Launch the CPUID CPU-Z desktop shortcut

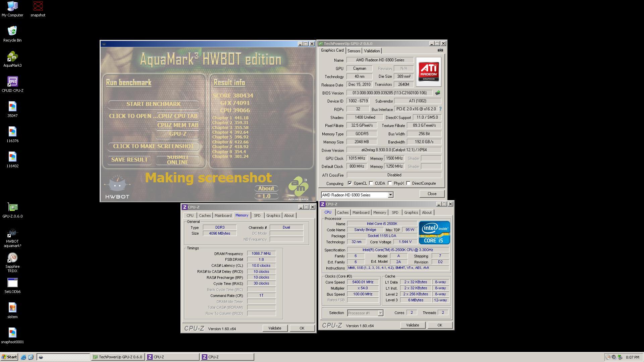pyautogui.click(x=12, y=84)
